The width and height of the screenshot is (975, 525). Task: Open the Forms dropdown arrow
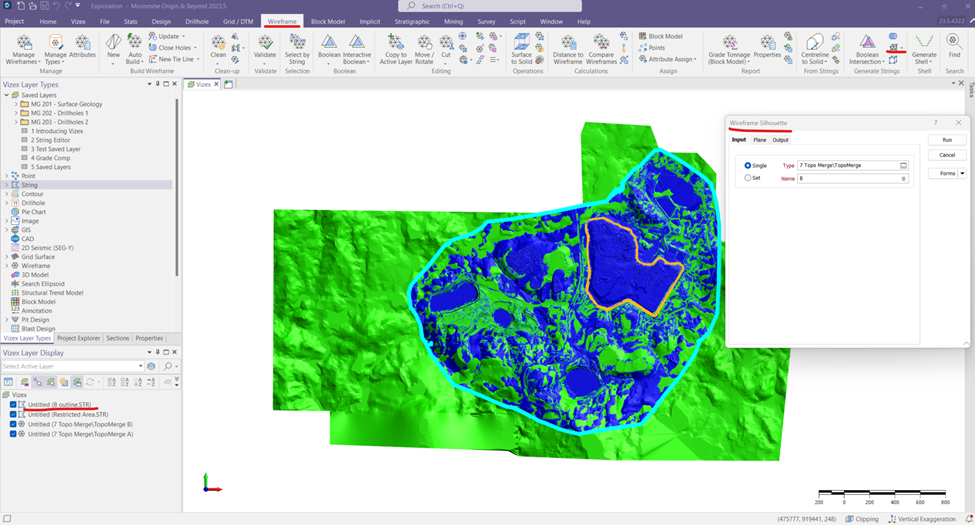pos(962,173)
